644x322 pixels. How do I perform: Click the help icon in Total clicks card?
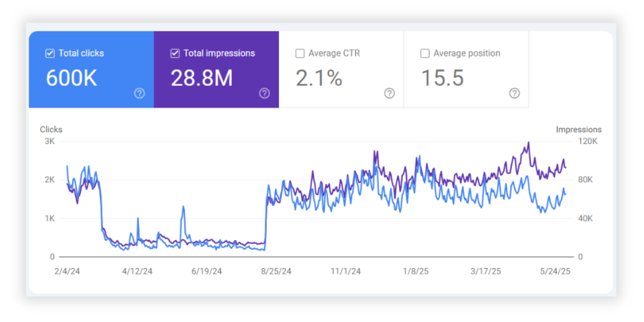click(139, 93)
